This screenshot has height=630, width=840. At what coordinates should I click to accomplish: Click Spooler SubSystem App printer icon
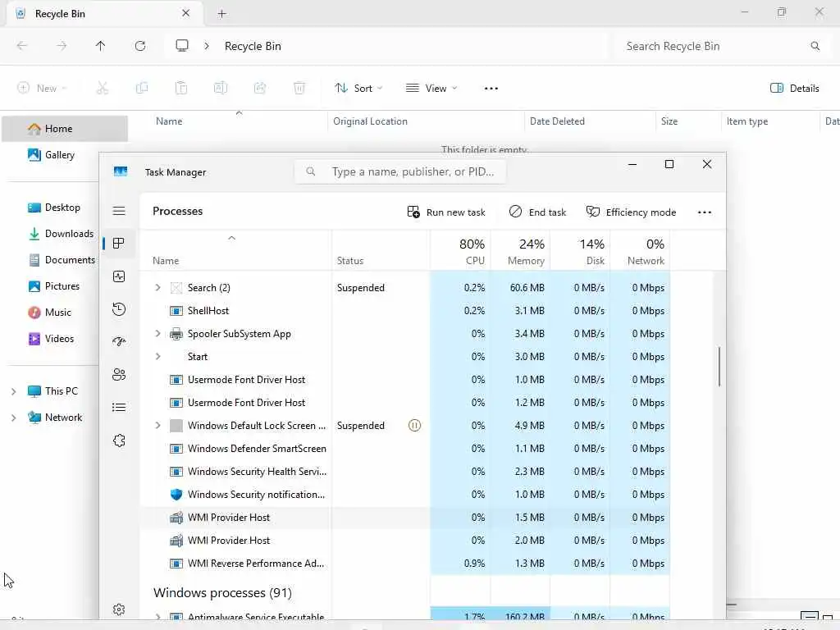[x=176, y=334]
